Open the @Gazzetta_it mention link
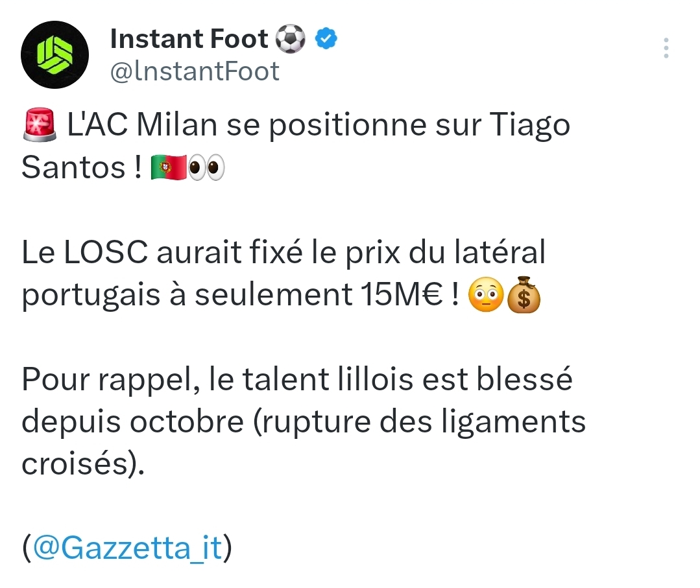This screenshot has width=700, height=588. pyautogui.click(x=127, y=547)
